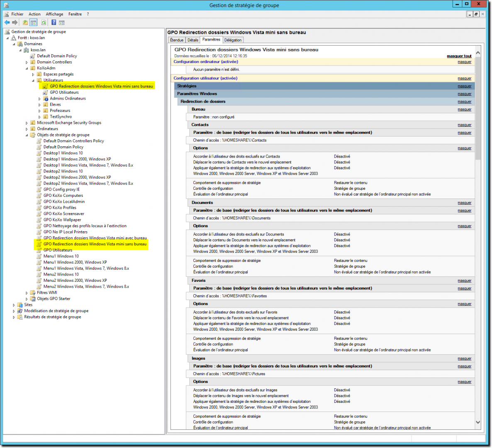Click the Objets GPO Starter folder icon
The image size is (492, 448).
pyautogui.click(x=33, y=299)
